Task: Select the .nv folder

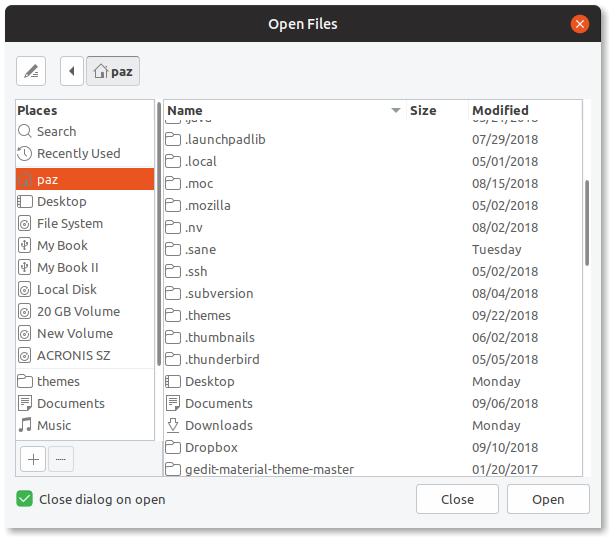Action: [373, 227]
